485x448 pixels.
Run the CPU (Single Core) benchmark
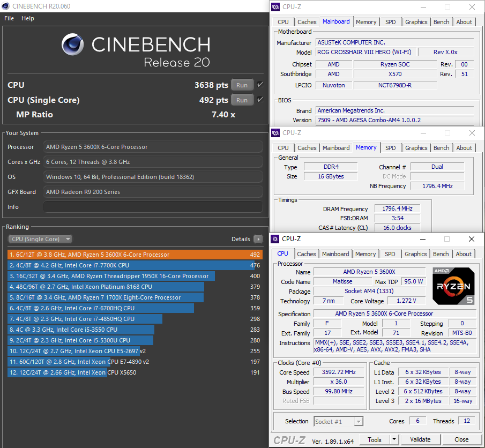[242, 100]
